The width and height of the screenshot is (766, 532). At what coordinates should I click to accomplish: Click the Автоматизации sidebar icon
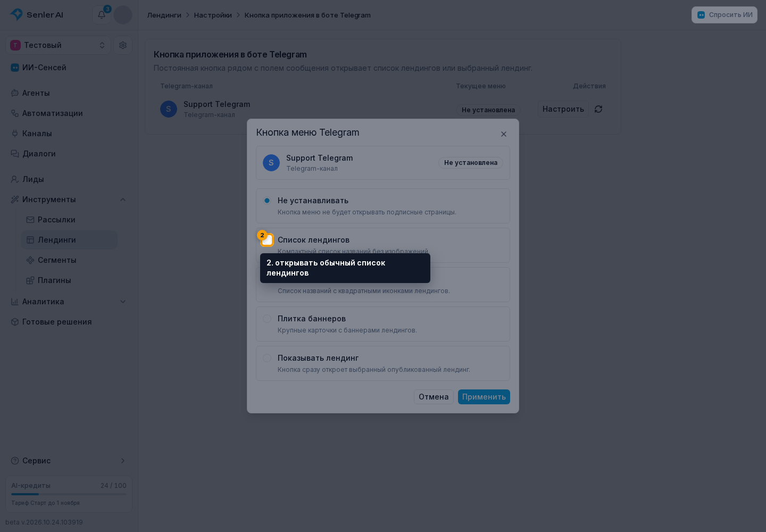15,113
